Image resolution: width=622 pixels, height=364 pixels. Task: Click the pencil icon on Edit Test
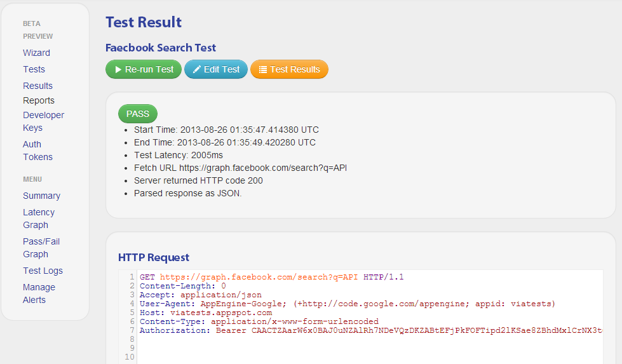[197, 69]
